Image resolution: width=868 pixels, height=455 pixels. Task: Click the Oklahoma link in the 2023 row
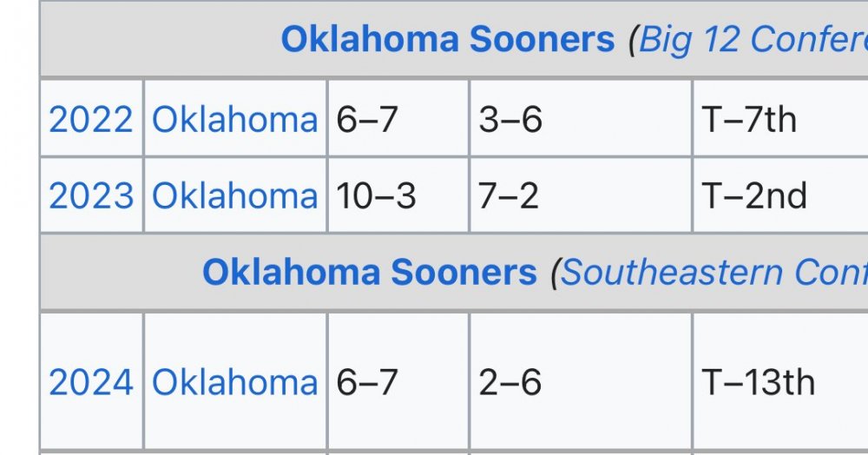point(235,195)
